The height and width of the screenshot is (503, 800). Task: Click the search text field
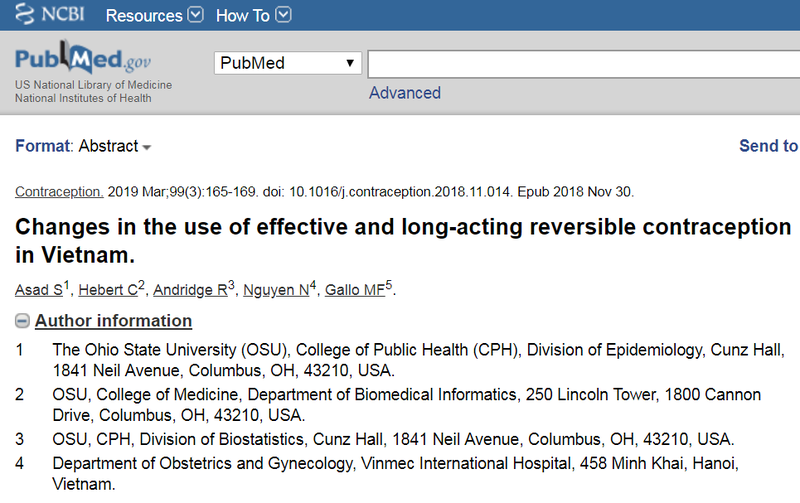[x=584, y=64]
